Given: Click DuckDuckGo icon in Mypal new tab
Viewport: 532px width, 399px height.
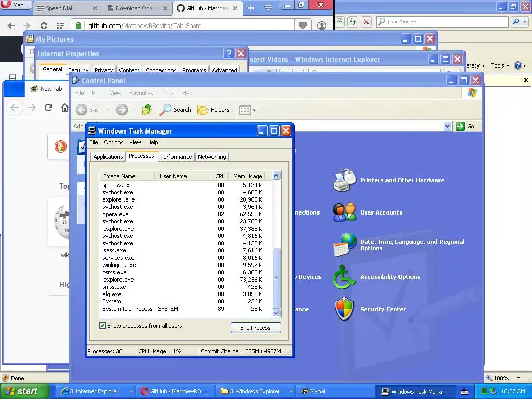Looking at the screenshot, I should click(61, 147).
